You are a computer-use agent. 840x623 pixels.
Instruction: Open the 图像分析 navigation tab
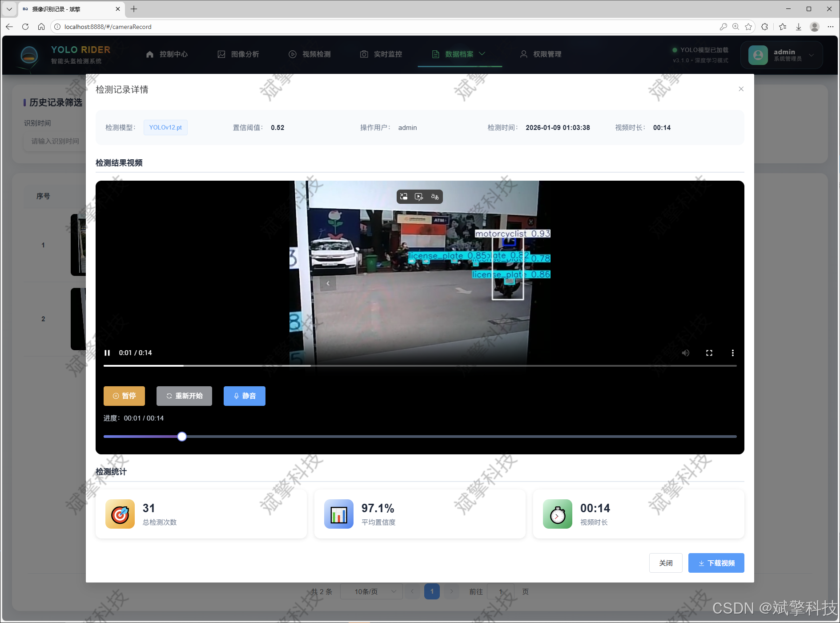[x=238, y=54]
